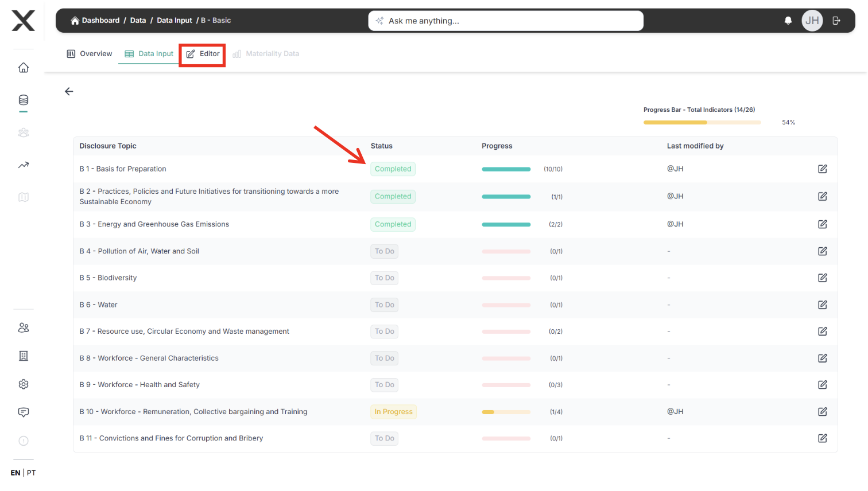Edit the B 2 Practices, Policies row
The height and width of the screenshot is (491, 868).
pyautogui.click(x=823, y=196)
